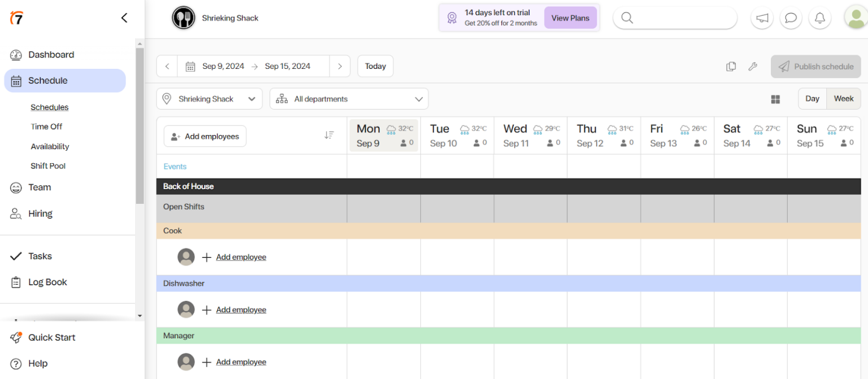
Task: Click the View Plans button
Action: point(570,18)
